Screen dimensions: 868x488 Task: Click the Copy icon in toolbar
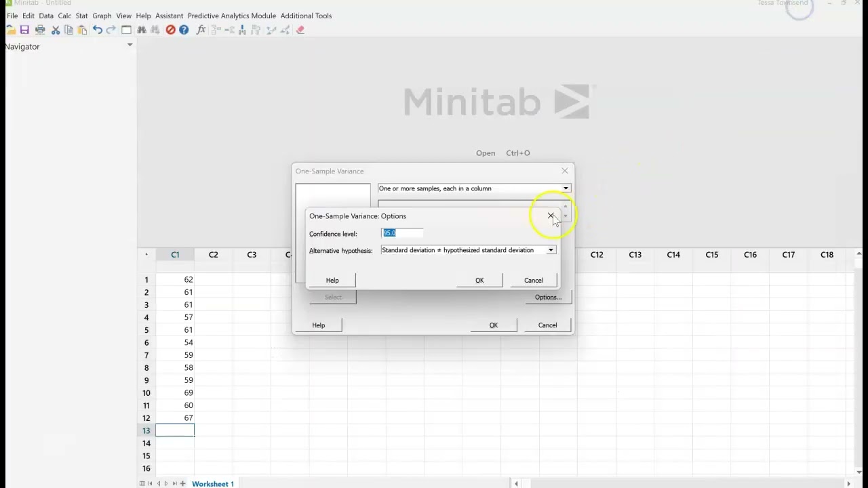(x=68, y=30)
